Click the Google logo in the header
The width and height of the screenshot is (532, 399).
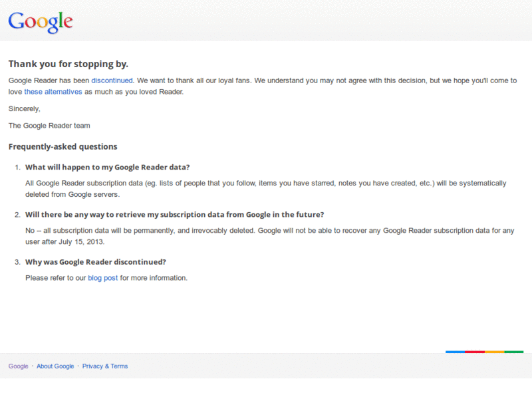pyautogui.click(x=41, y=23)
